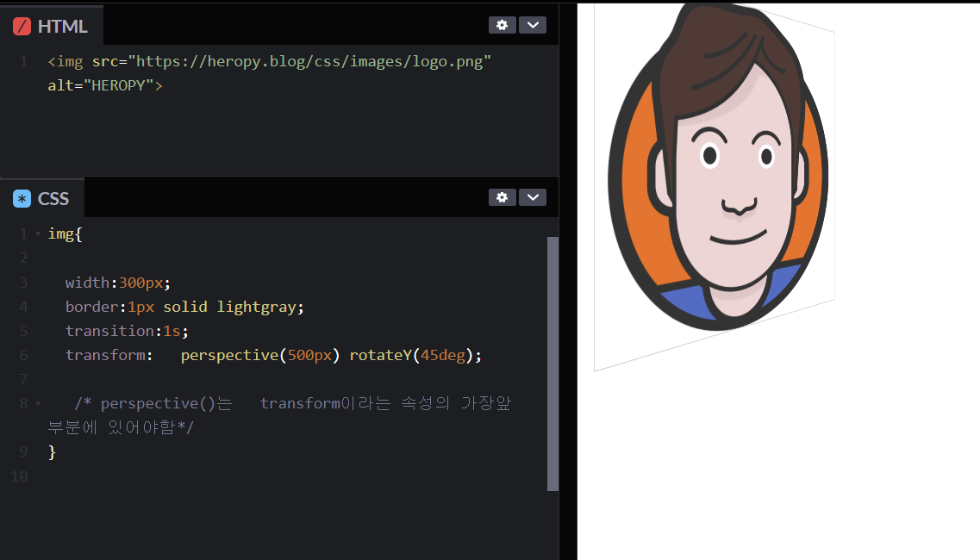Open HTML editor settings gear
980x560 pixels.
(x=502, y=25)
